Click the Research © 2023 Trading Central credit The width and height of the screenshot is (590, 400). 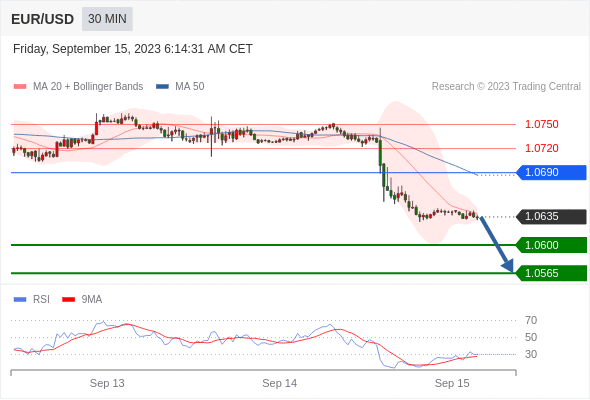pos(506,87)
